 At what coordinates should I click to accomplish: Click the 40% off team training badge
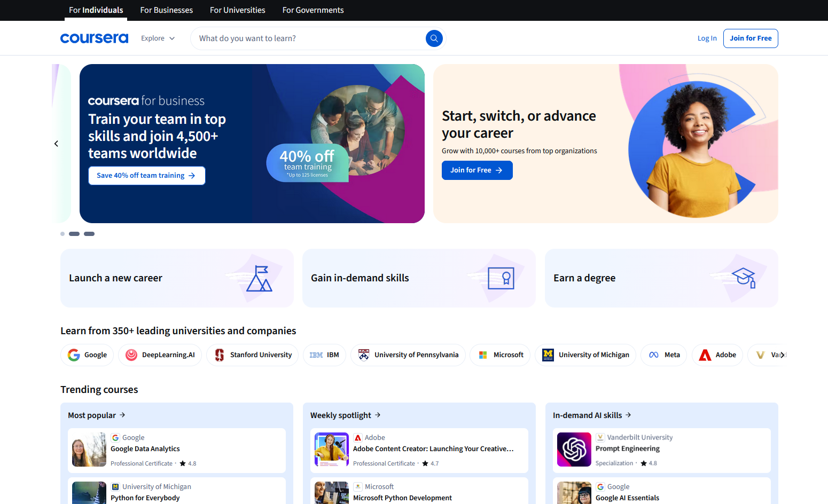point(308,163)
